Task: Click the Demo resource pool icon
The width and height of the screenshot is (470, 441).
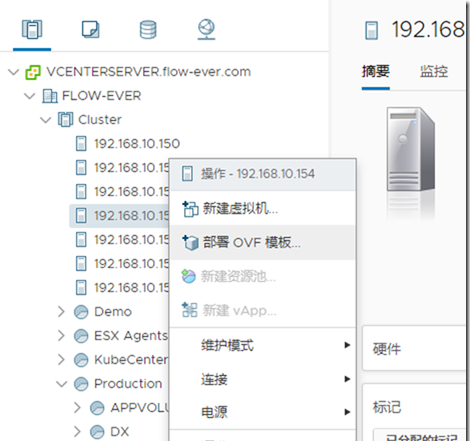Action: [x=81, y=312]
